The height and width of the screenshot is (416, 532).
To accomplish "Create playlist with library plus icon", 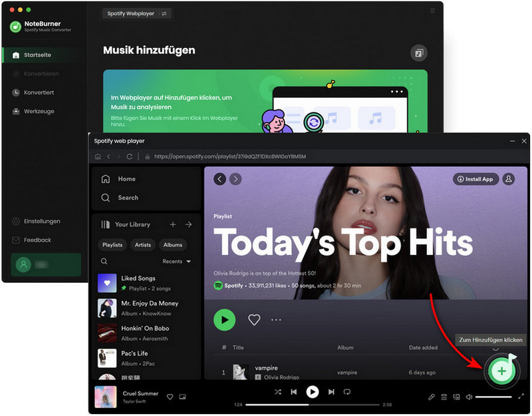I will pos(173,224).
